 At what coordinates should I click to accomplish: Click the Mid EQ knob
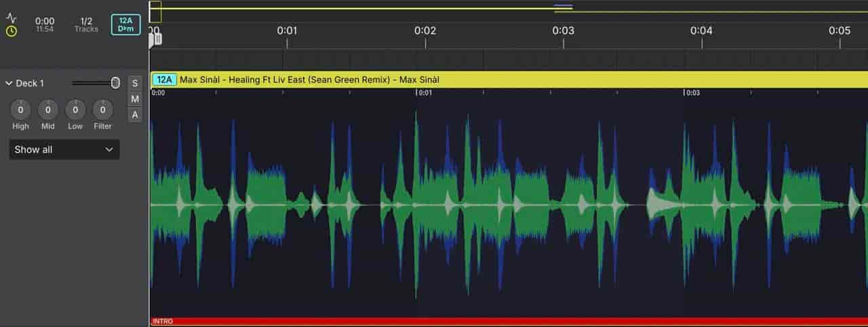point(47,109)
